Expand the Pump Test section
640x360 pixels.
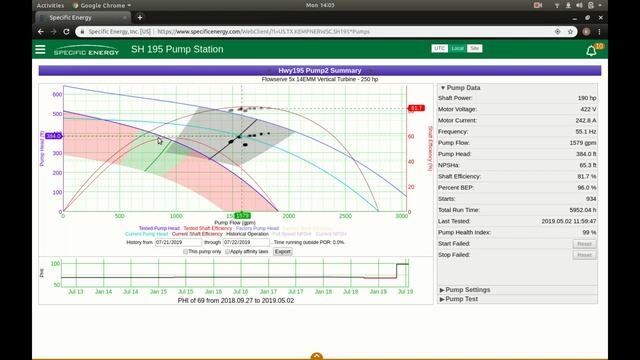tap(458, 299)
